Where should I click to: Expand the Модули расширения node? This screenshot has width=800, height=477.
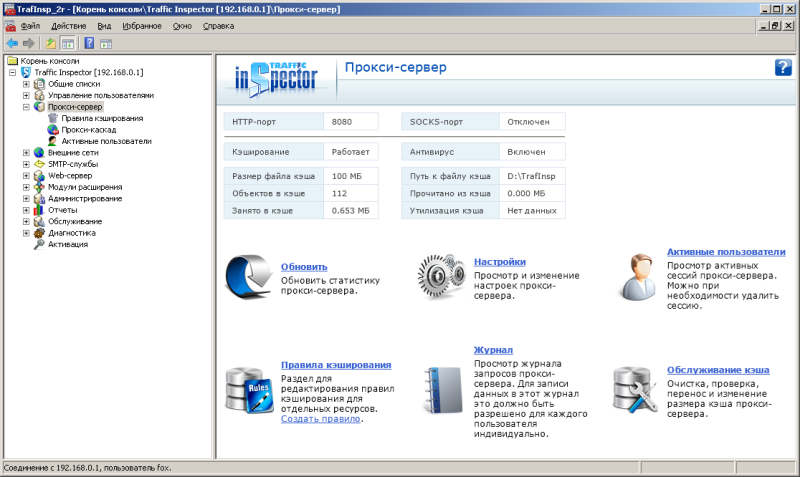[26, 187]
